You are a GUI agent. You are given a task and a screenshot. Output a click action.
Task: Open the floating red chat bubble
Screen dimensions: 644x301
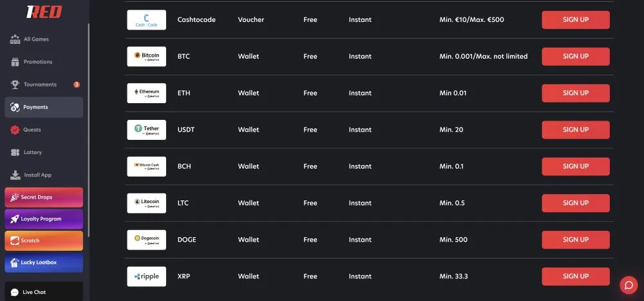pos(629,286)
